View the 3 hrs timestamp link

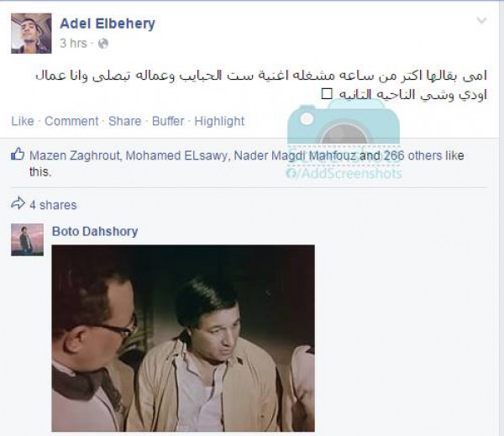pos(73,43)
